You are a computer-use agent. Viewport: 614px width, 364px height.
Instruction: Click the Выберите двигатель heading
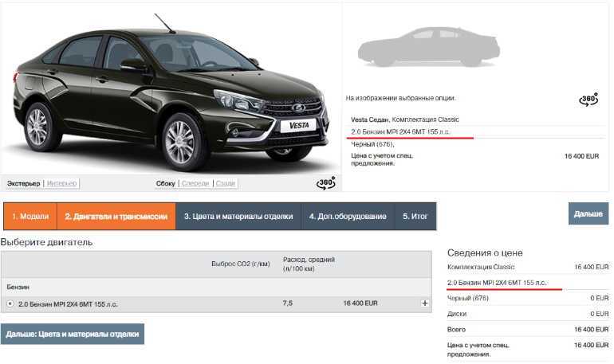point(46,242)
